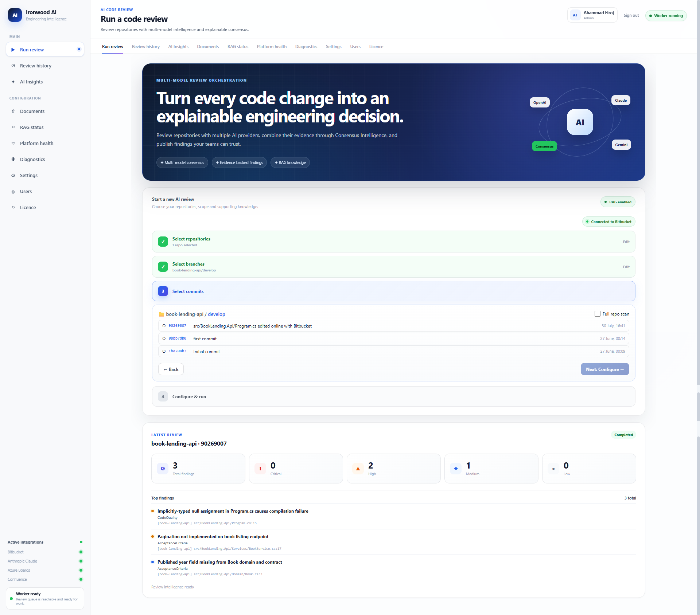Click the yellow folder icon beside book-lending-api
The image size is (700, 615).
[161, 314]
